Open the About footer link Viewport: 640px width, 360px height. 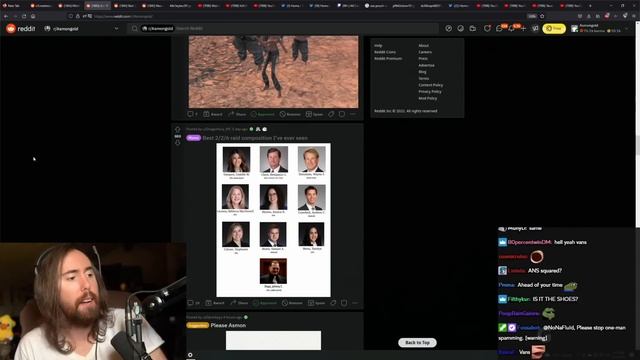pos(424,45)
